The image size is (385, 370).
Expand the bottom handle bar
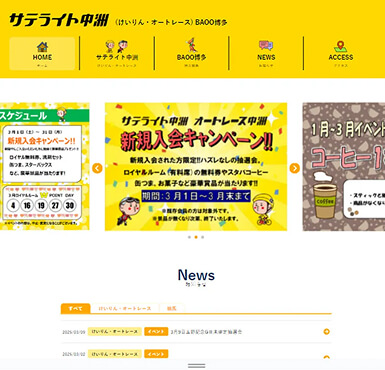point(196,366)
